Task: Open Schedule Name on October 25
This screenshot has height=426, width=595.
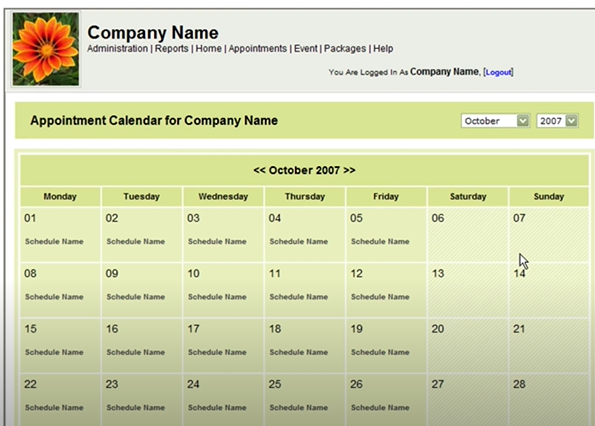Action: 299,407
